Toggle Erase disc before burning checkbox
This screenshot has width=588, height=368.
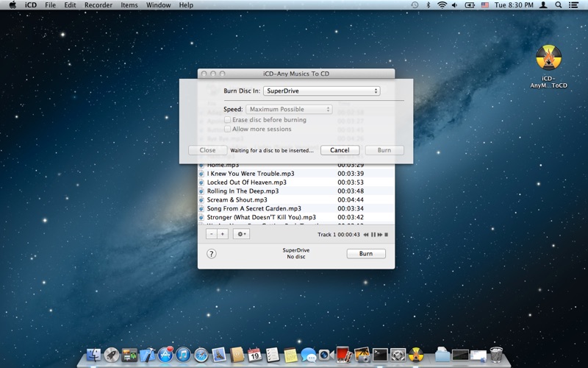pos(227,120)
